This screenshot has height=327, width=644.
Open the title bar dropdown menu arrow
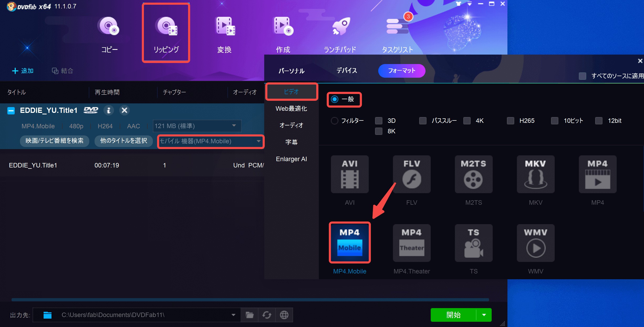[470, 4]
